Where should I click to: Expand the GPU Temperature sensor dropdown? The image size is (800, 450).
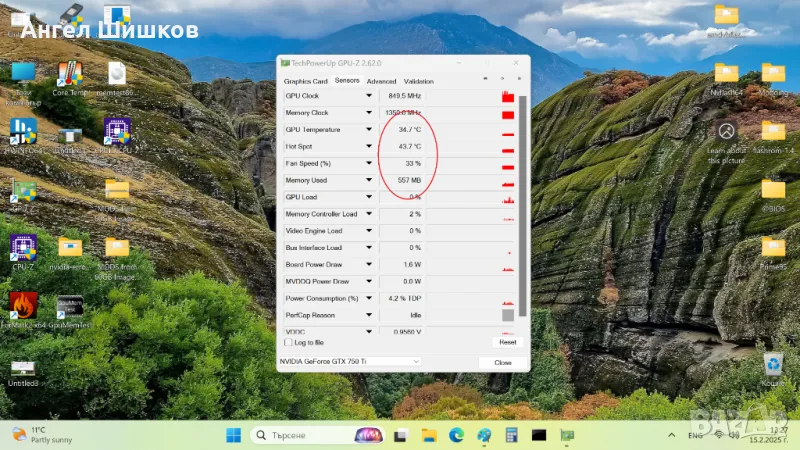pyautogui.click(x=369, y=130)
